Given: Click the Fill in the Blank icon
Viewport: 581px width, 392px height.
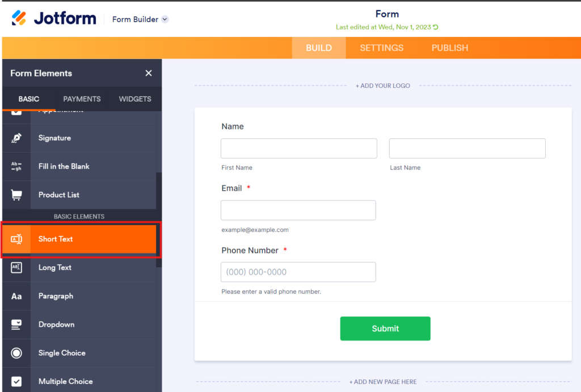Looking at the screenshot, I should coord(16,166).
